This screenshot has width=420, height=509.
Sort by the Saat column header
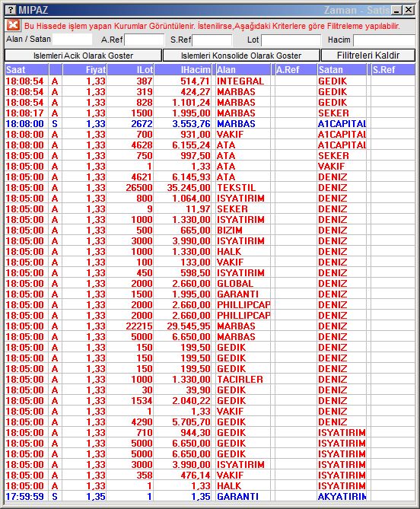(27, 70)
